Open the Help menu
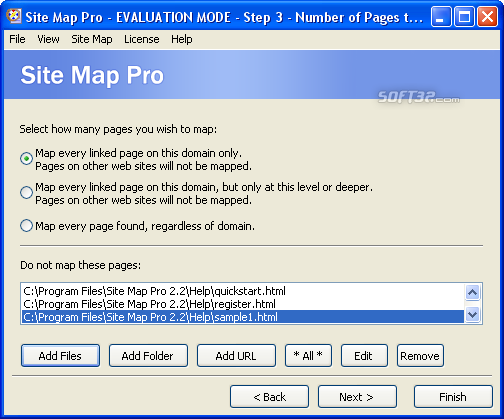 coord(182,39)
